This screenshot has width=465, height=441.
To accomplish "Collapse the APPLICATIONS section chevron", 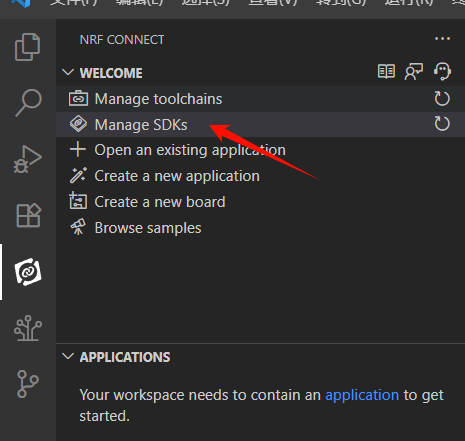I will 68,356.
